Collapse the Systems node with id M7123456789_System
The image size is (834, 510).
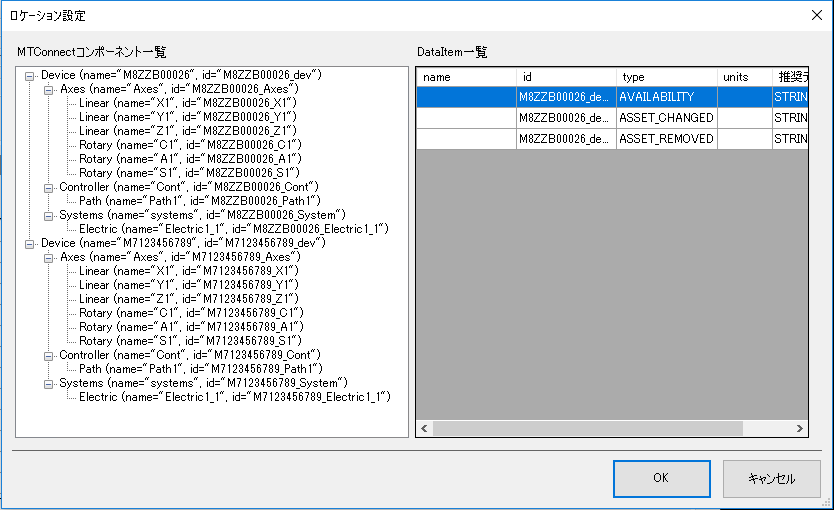tap(48, 384)
